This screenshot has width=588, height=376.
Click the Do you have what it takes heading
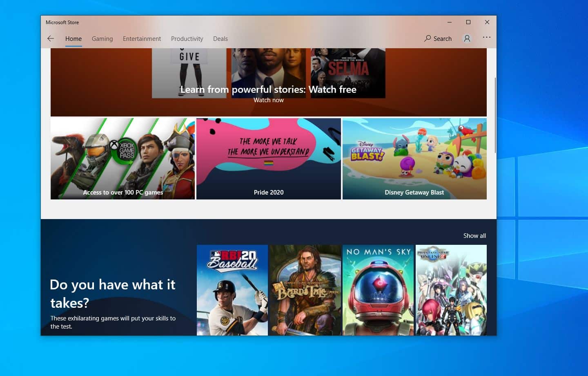(112, 293)
